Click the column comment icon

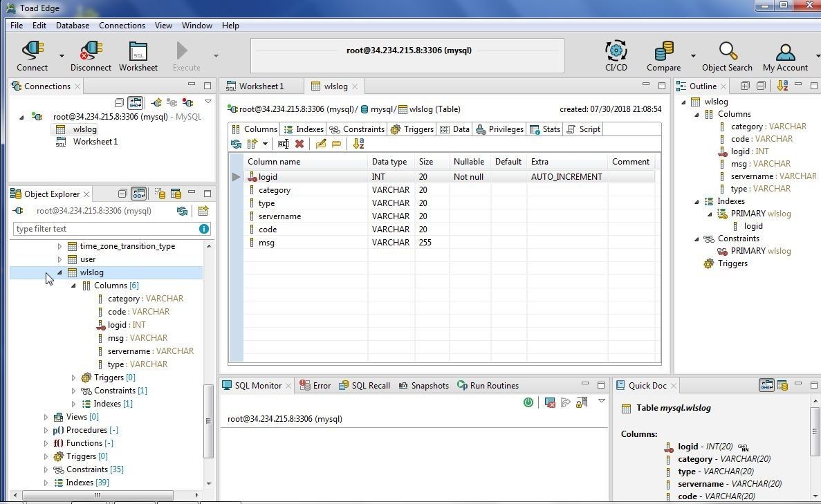tap(337, 144)
